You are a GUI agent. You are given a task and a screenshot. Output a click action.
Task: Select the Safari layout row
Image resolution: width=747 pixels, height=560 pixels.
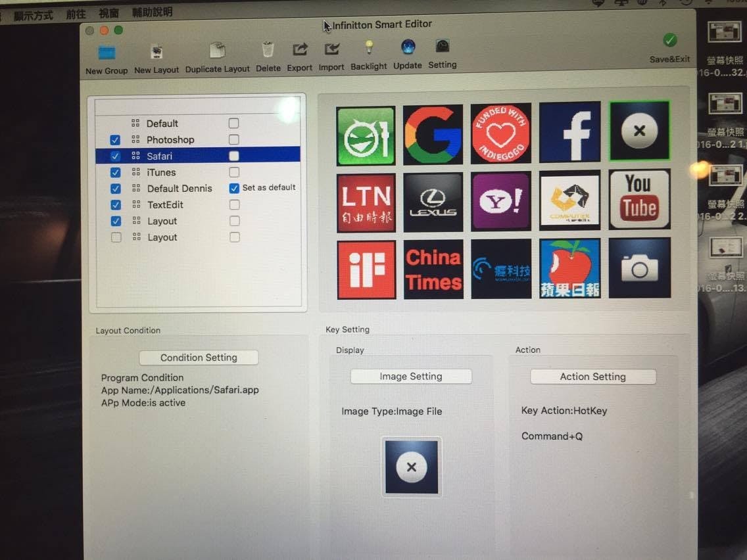(x=198, y=156)
